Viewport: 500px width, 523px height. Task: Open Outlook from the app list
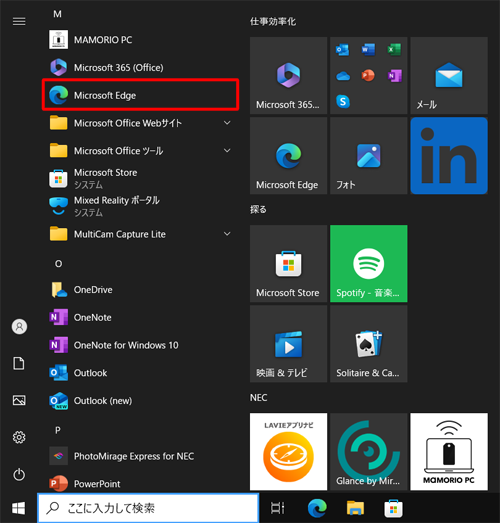pyautogui.click(x=140, y=373)
